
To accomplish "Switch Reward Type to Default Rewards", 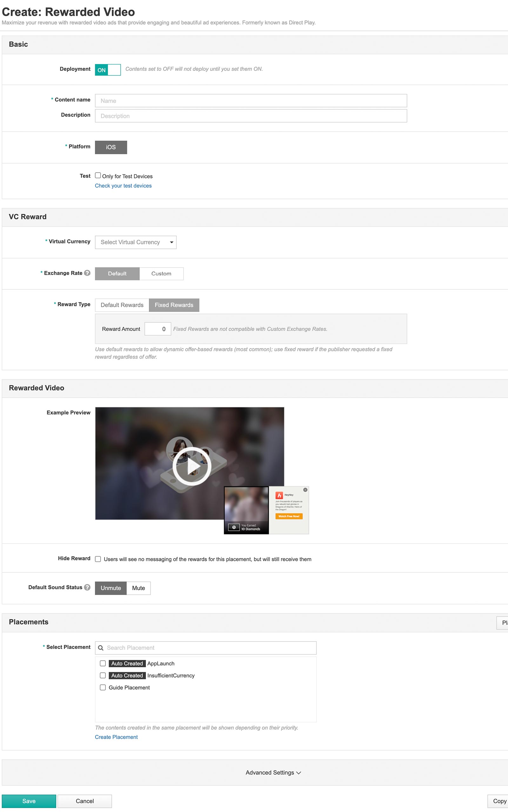I will 122,305.
